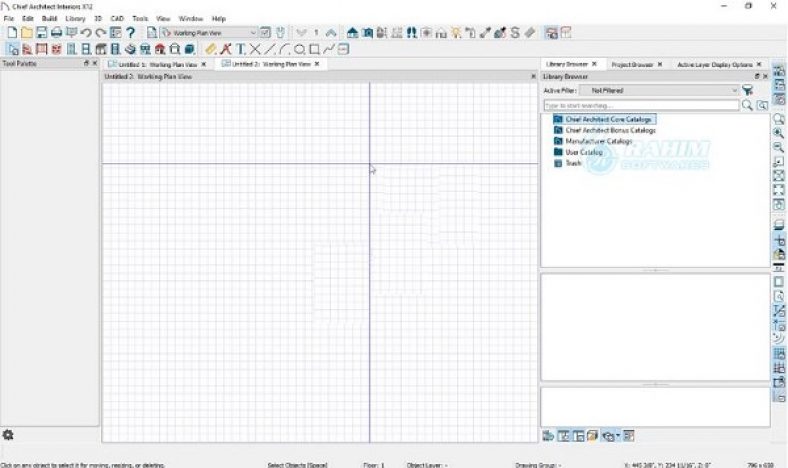
Task: Open the File menu
Action: click(x=9, y=19)
